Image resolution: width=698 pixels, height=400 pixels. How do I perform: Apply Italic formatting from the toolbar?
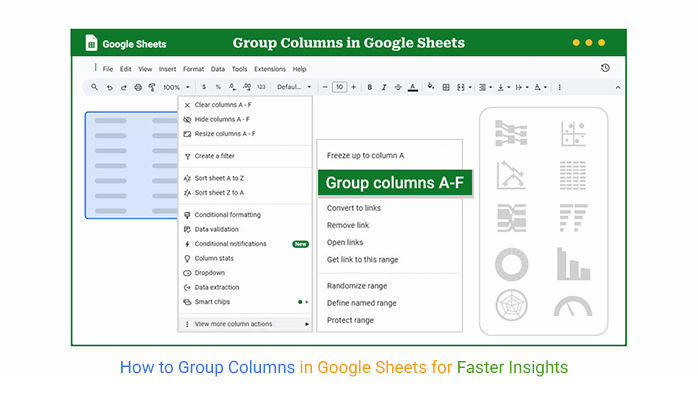click(383, 88)
